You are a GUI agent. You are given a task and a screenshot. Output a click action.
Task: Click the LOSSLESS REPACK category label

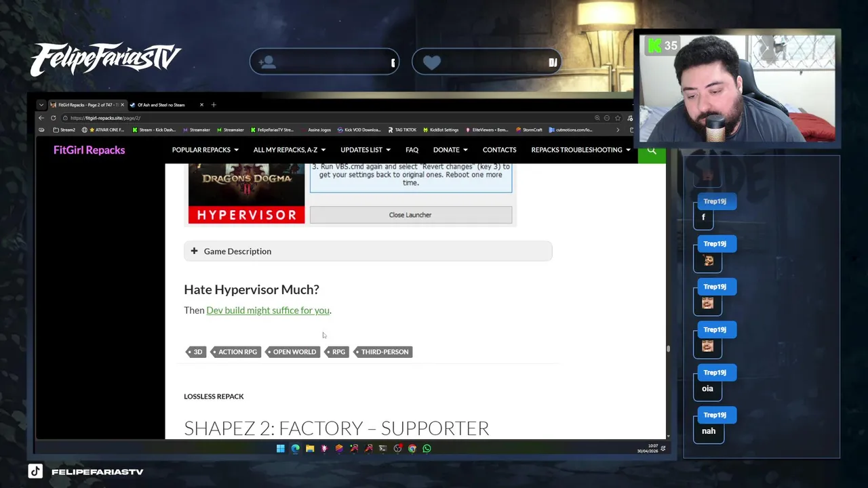pos(214,396)
